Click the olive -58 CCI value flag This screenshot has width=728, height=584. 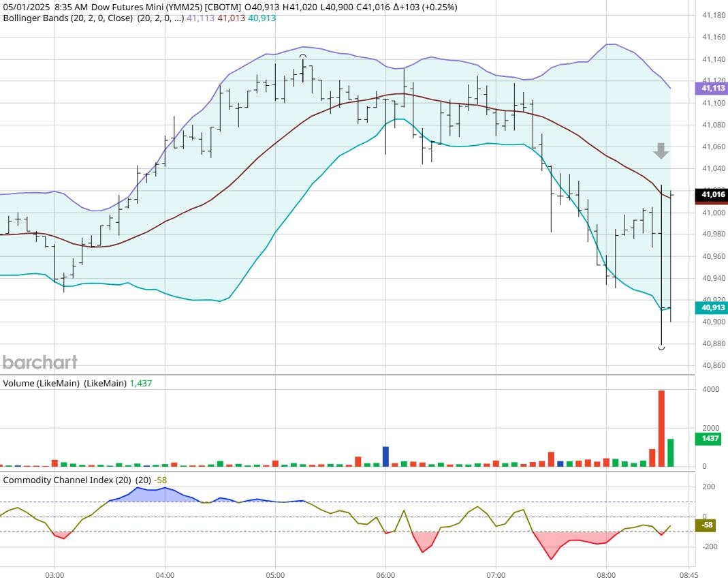tap(708, 525)
